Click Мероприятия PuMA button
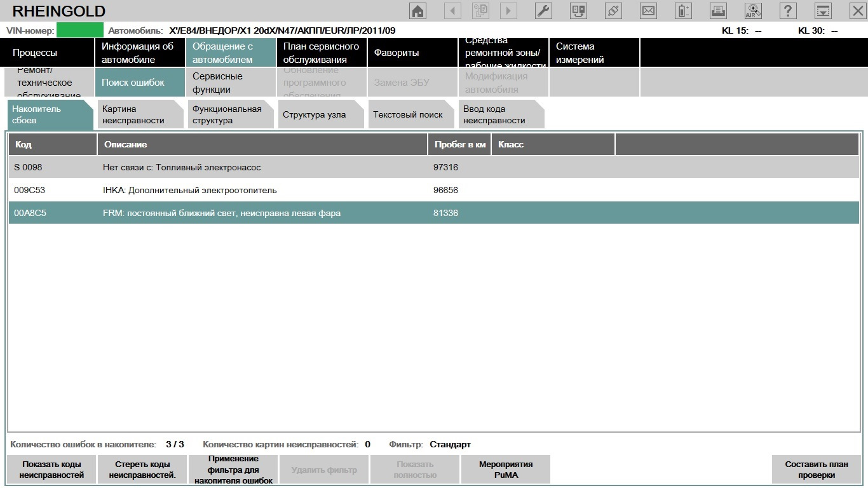The image size is (868, 488). pos(506,470)
